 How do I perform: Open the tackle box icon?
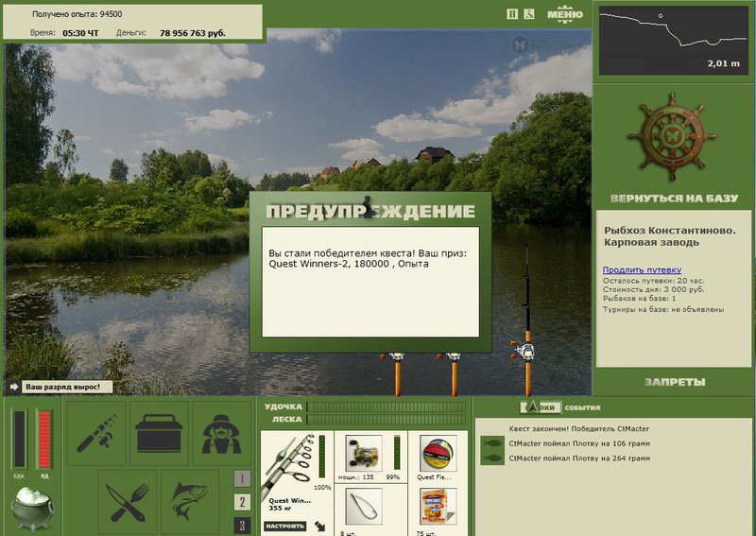(159, 433)
